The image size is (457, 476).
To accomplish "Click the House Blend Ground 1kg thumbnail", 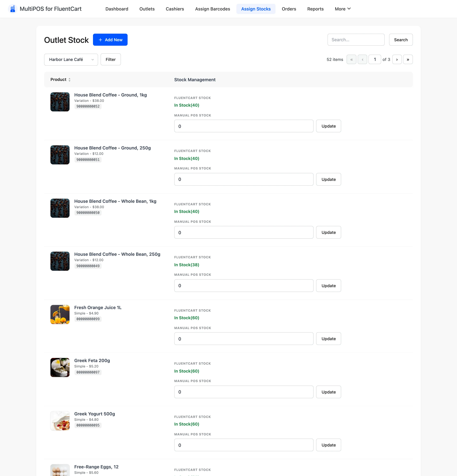I will click(60, 102).
